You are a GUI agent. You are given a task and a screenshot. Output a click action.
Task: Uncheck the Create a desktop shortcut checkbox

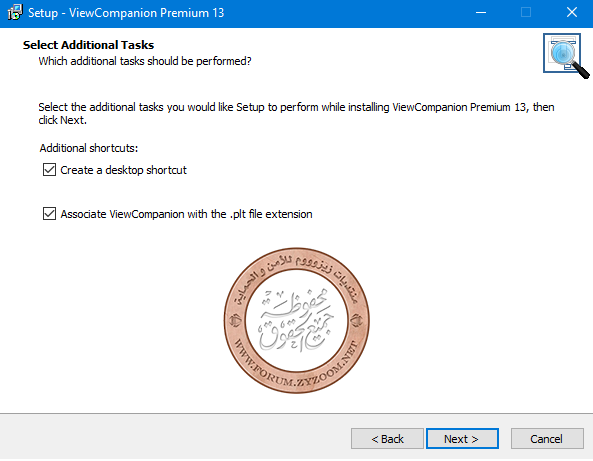50,170
